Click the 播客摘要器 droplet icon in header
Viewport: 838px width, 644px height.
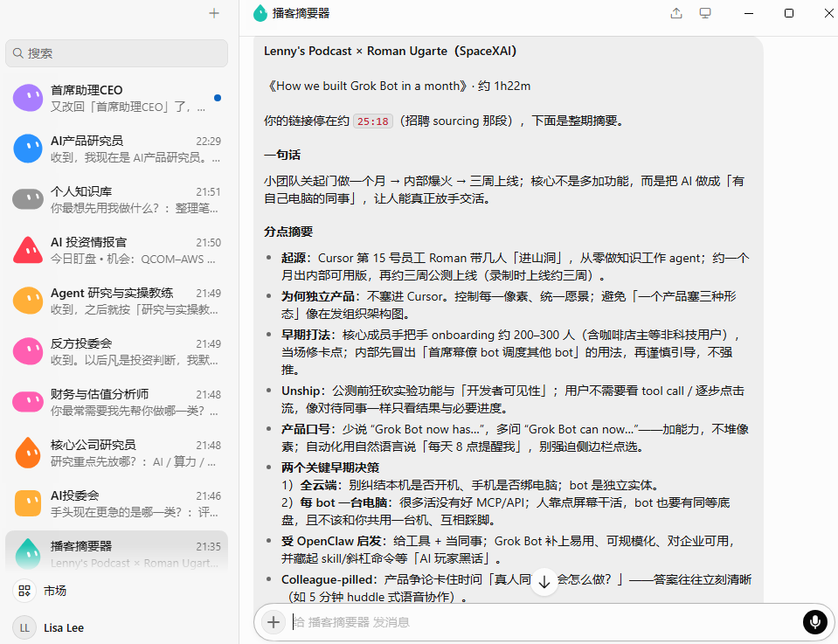click(260, 13)
